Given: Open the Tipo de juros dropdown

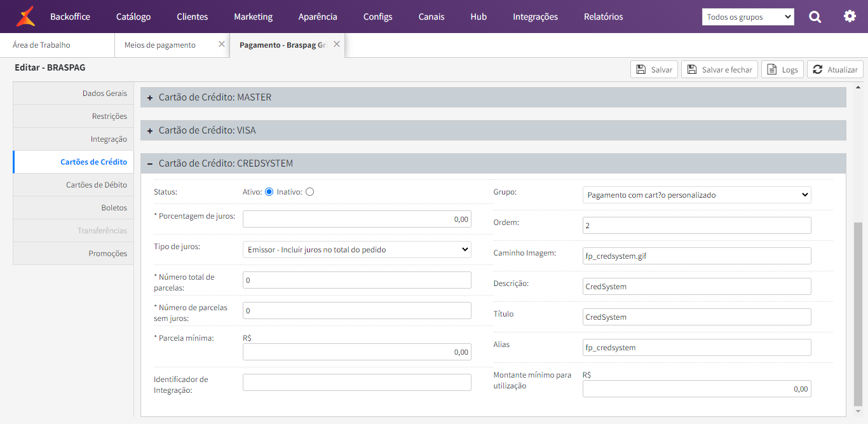Looking at the screenshot, I should (x=357, y=250).
